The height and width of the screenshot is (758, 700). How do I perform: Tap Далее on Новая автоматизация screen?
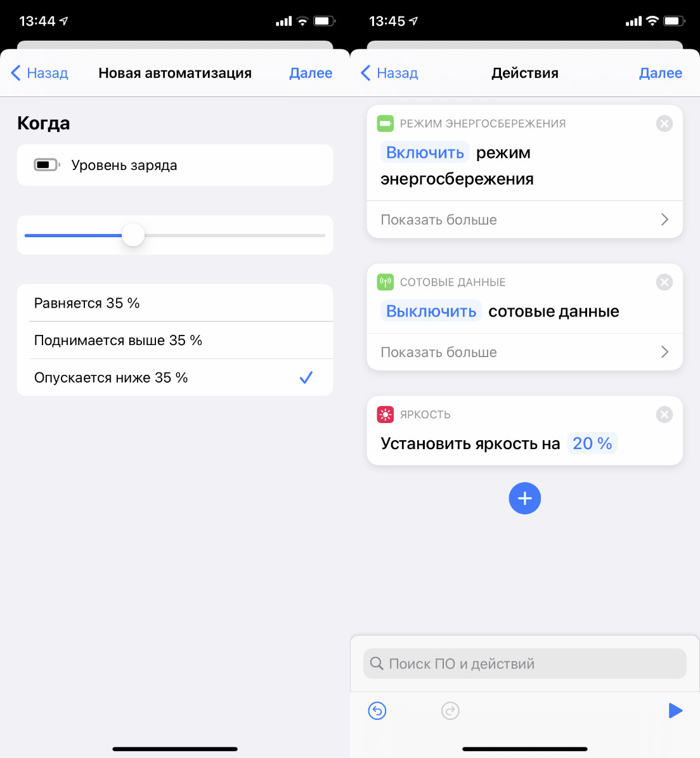[x=311, y=73]
